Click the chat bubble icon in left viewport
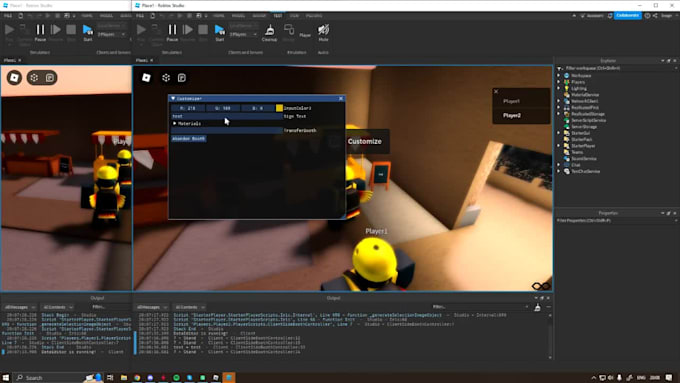This screenshot has width=680, height=383. tap(34, 78)
